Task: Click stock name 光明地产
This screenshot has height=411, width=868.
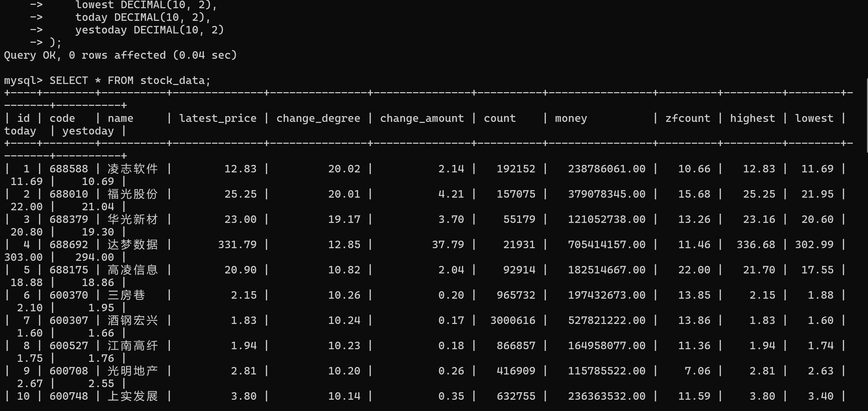Action: coord(133,371)
